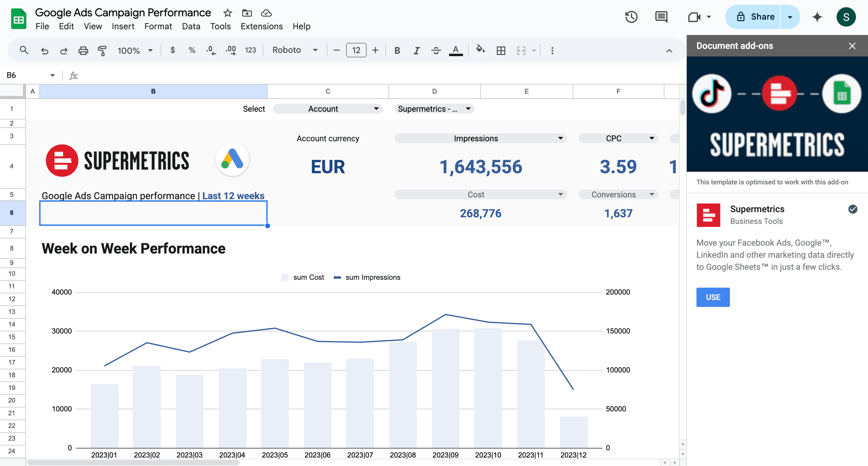Click the borders grid icon
The height and width of the screenshot is (466, 868).
501,50
